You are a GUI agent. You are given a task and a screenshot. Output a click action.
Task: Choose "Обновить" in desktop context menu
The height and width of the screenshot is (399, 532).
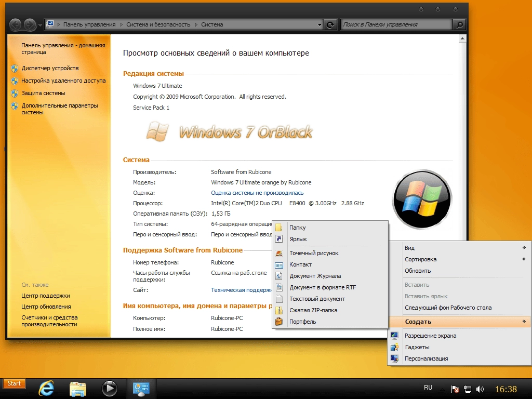click(x=459, y=271)
